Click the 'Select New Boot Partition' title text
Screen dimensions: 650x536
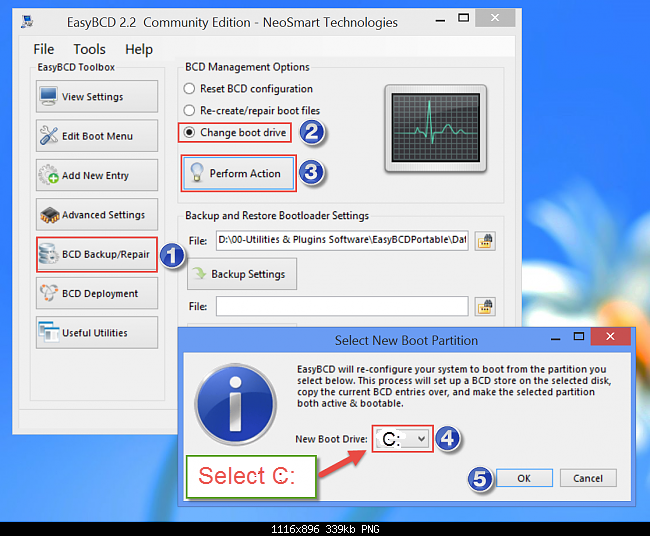click(406, 340)
